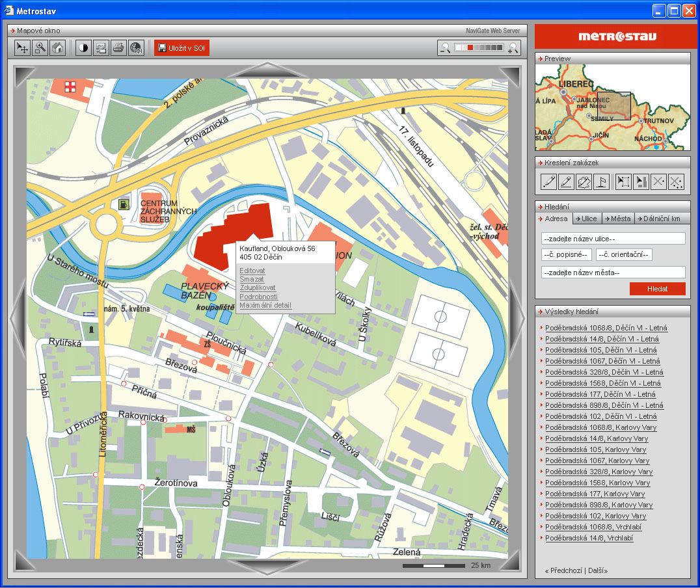Click the zoom out magnifier icon
Viewport: 700px width, 588px height.
tap(445, 47)
